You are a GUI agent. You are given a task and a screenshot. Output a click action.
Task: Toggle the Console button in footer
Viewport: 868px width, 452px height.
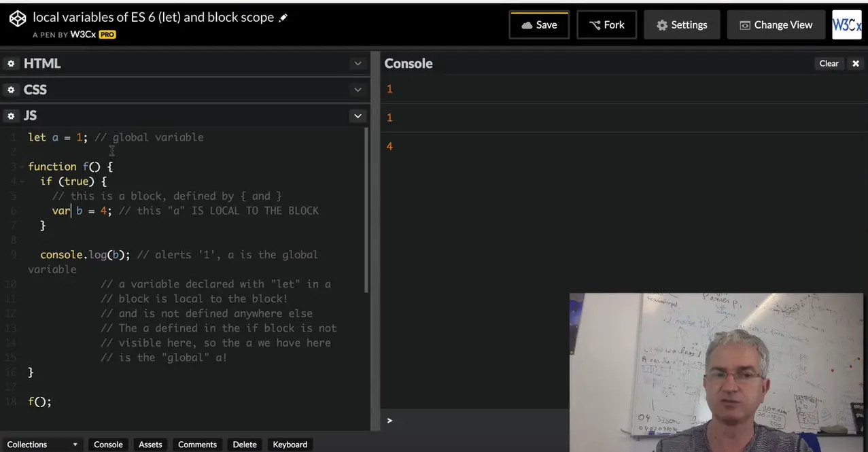pyautogui.click(x=108, y=445)
